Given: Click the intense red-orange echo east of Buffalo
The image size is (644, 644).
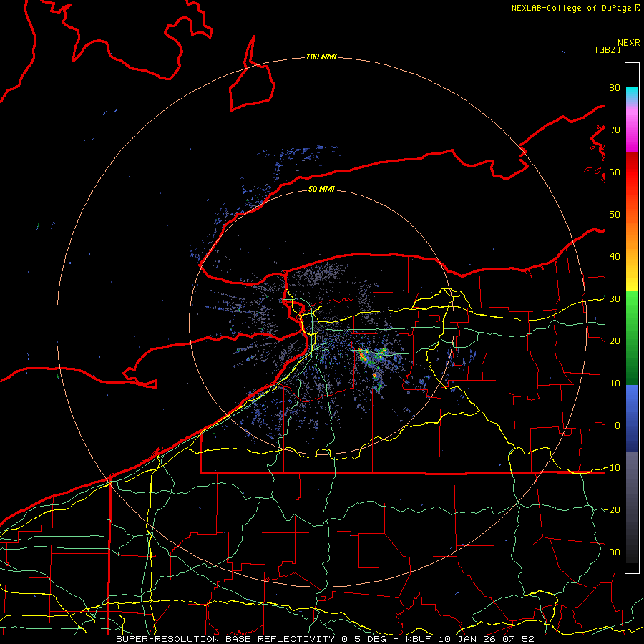Looking at the screenshot, I should 363,355.
